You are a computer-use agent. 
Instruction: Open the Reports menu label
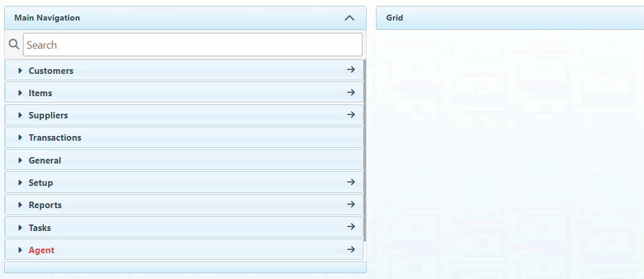[45, 205]
